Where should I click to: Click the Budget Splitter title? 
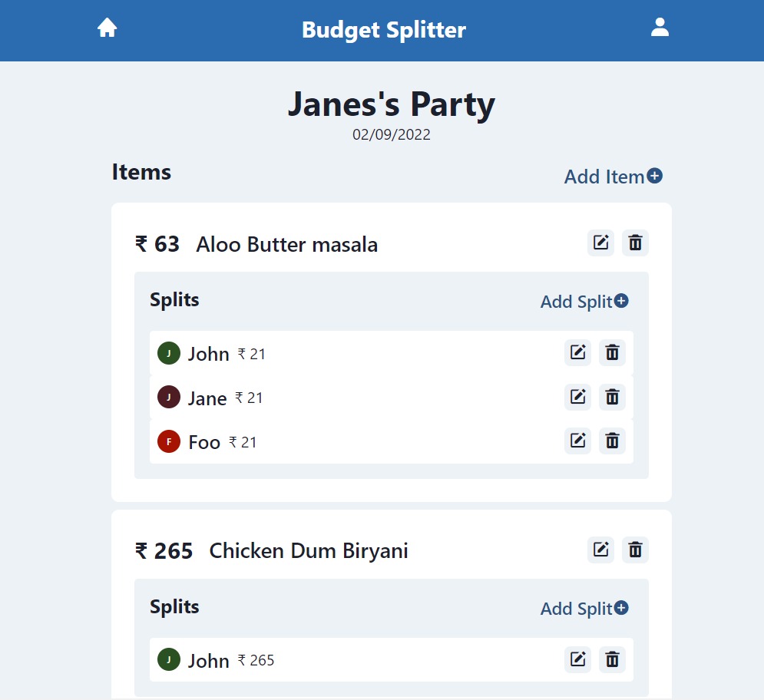(x=384, y=30)
